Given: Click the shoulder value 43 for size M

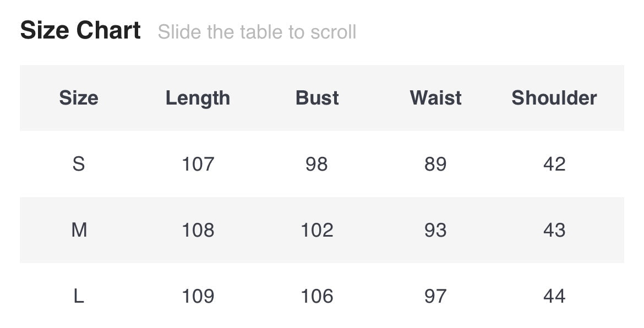Looking at the screenshot, I should (554, 230).
